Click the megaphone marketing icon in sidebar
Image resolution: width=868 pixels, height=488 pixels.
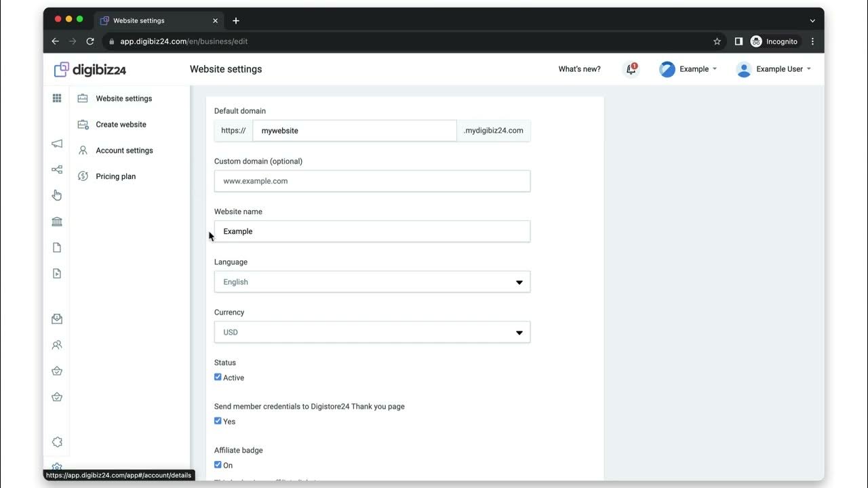point(57,144)
